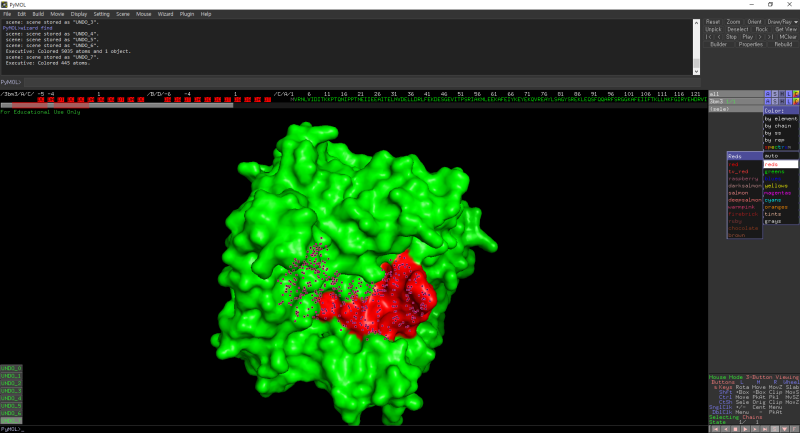
Task: Toggle the (sele) selection entry
Action: tap(736, 109)
